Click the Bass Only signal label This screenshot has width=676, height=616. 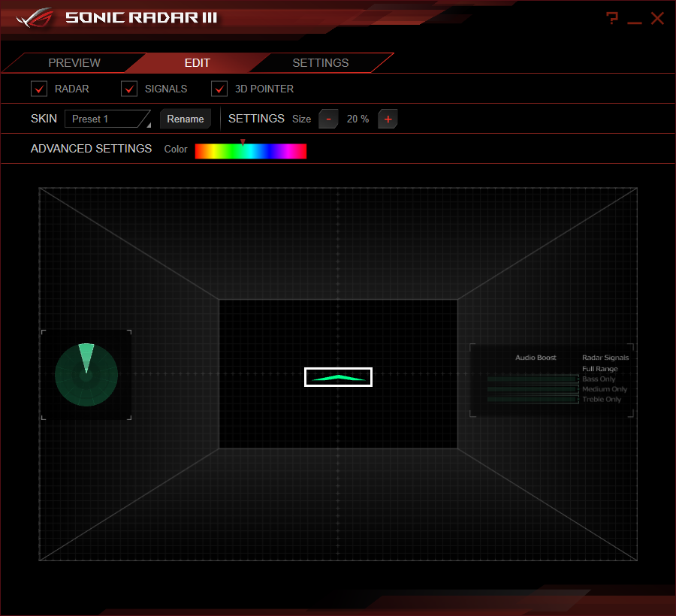(599, 379)
